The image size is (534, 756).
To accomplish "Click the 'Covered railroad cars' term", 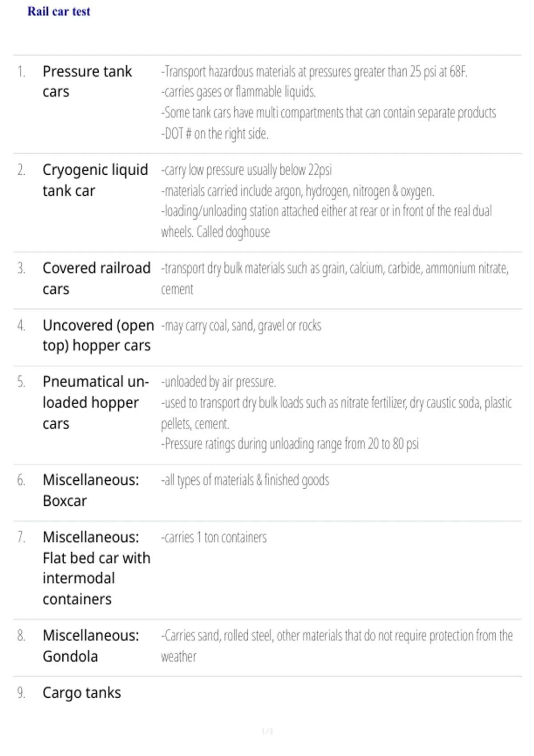I will click(x=97, y=278).
